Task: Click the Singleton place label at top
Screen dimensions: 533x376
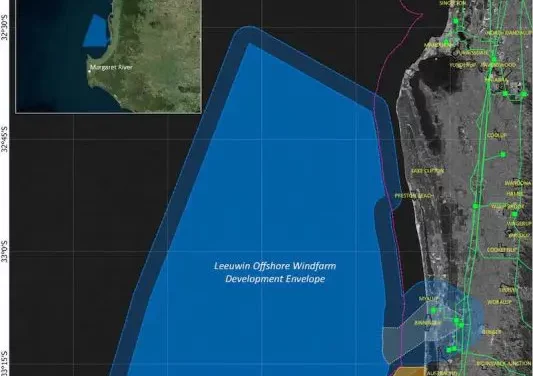Action: point(453,3)
